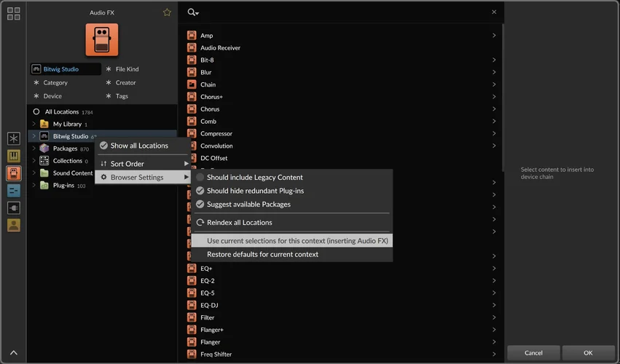Favorite Audio FX with the star icon

[x=167, y=12]
